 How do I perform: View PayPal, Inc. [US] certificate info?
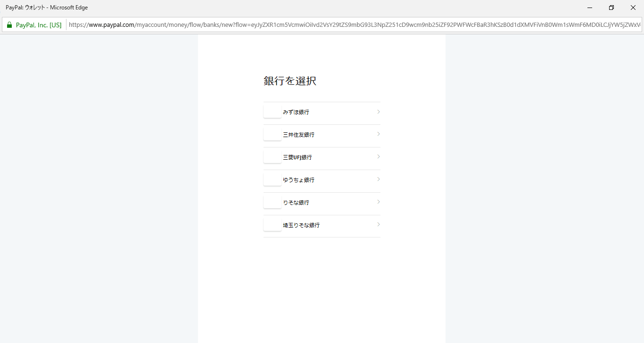click(x=39, y=25)
